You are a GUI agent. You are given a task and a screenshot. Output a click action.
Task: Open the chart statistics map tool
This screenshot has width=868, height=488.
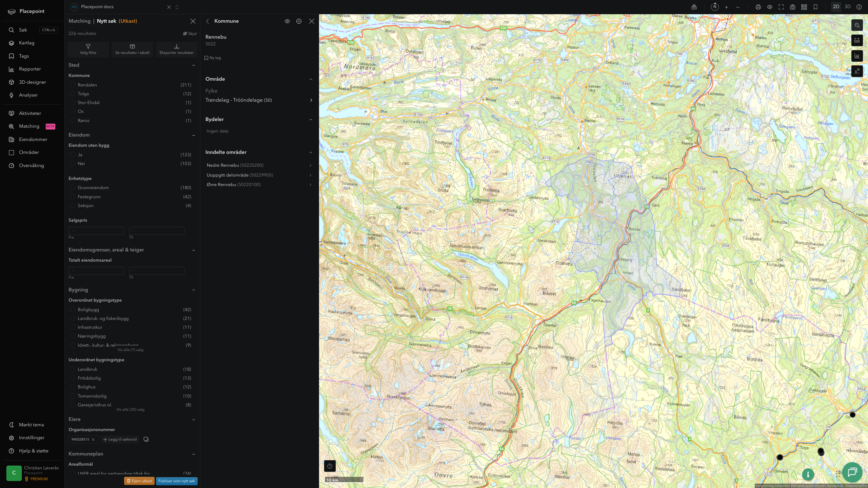(x=857, y=56)
